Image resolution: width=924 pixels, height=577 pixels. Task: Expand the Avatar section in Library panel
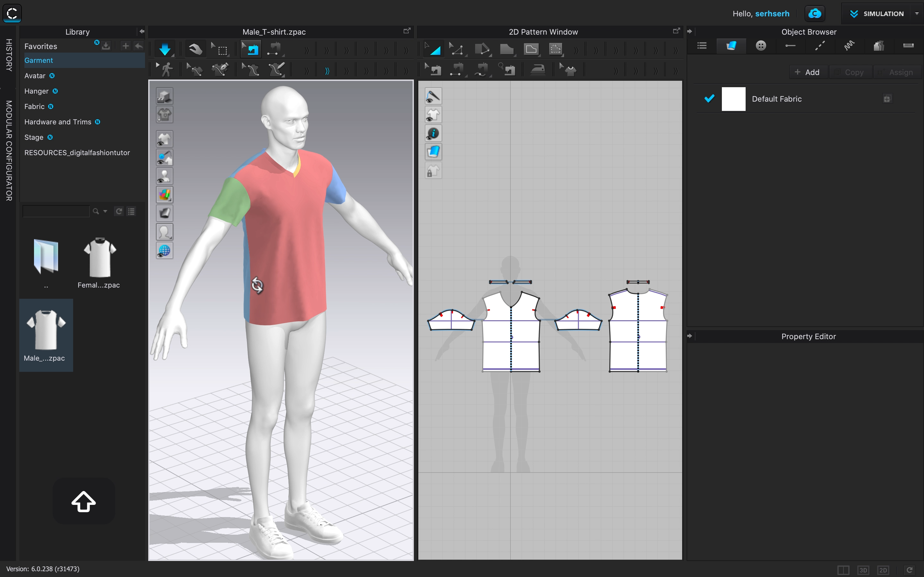[34, 76]
